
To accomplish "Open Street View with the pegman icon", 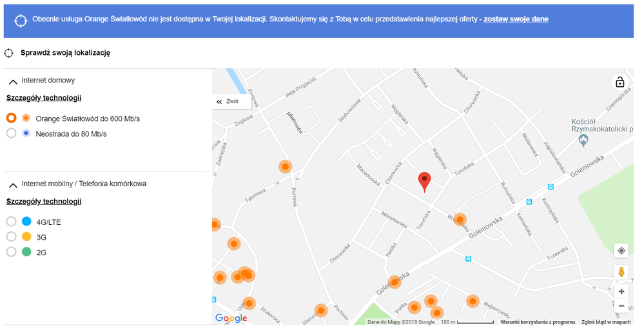I will 621,272.
